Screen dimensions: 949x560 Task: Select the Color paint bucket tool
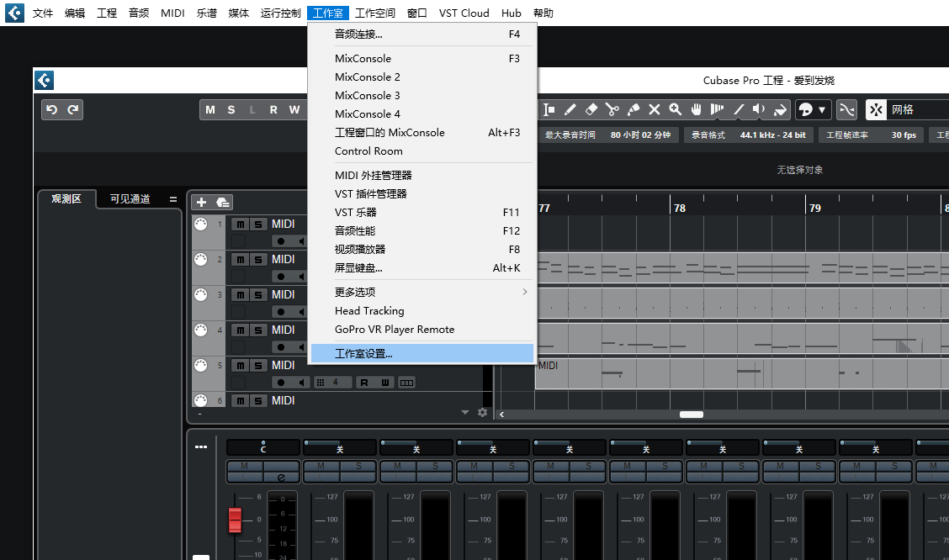780,109
